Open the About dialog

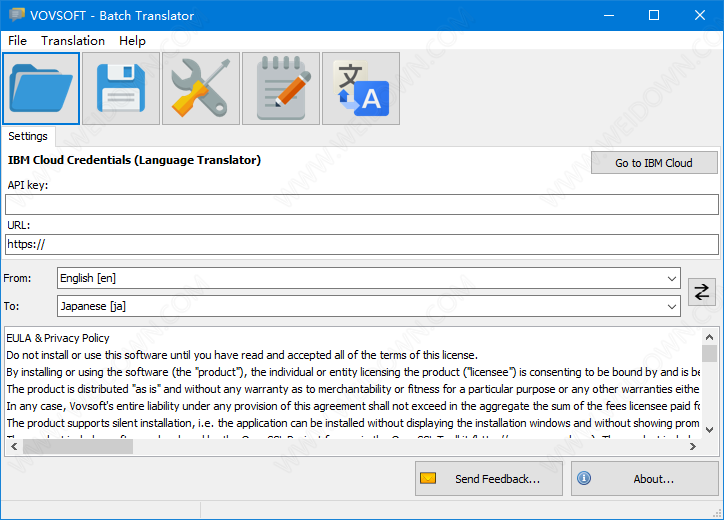click(645, 478)
